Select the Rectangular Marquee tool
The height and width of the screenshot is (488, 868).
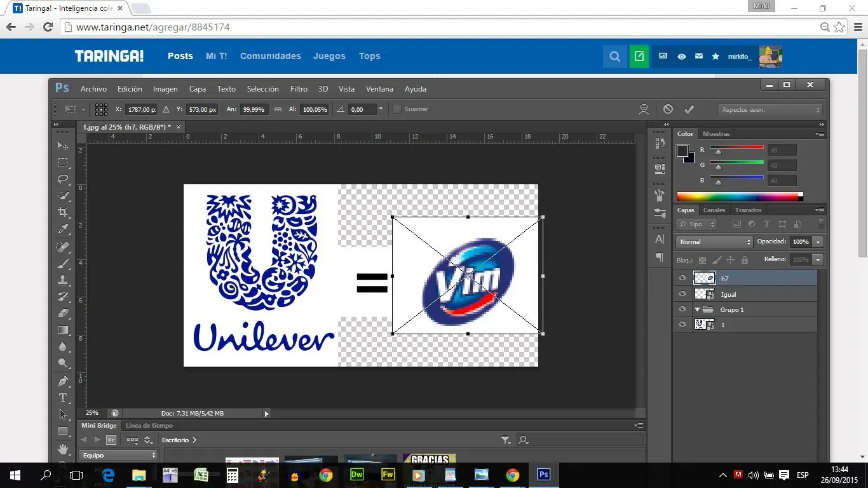tap(63, 163)
